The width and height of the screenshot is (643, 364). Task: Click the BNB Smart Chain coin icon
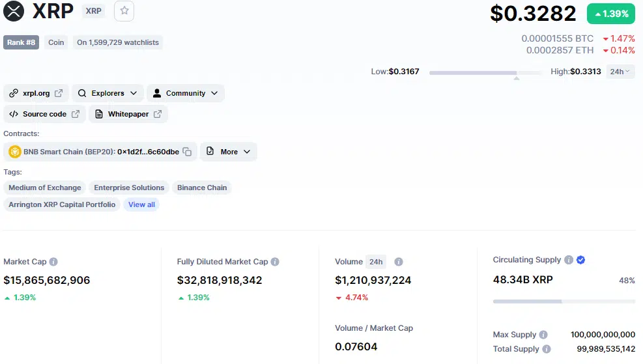pyautogui.click(x=15, y=152)
